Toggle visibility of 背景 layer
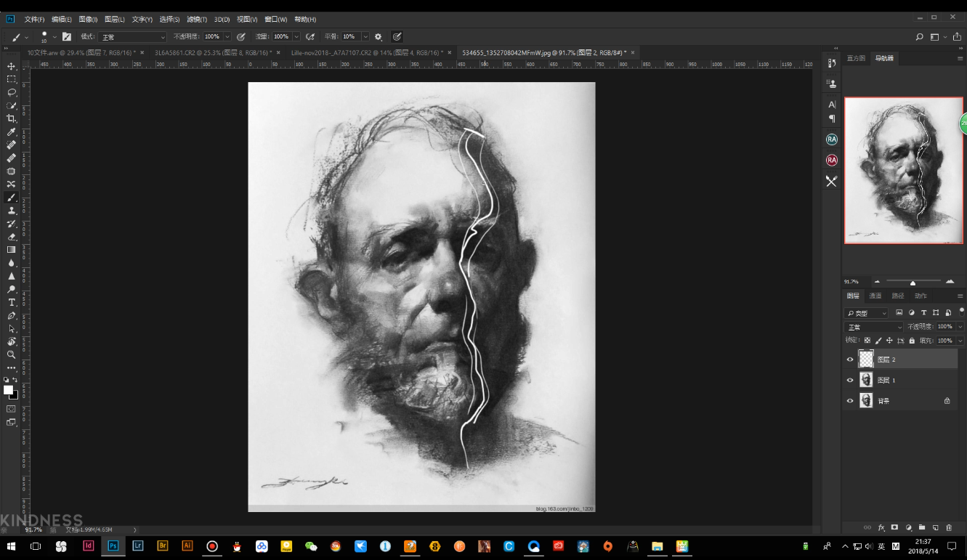 tap(850, 400)
